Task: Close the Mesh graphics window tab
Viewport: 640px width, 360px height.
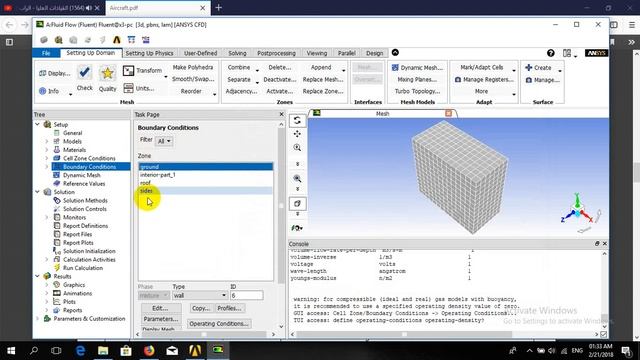Action: 449,113
